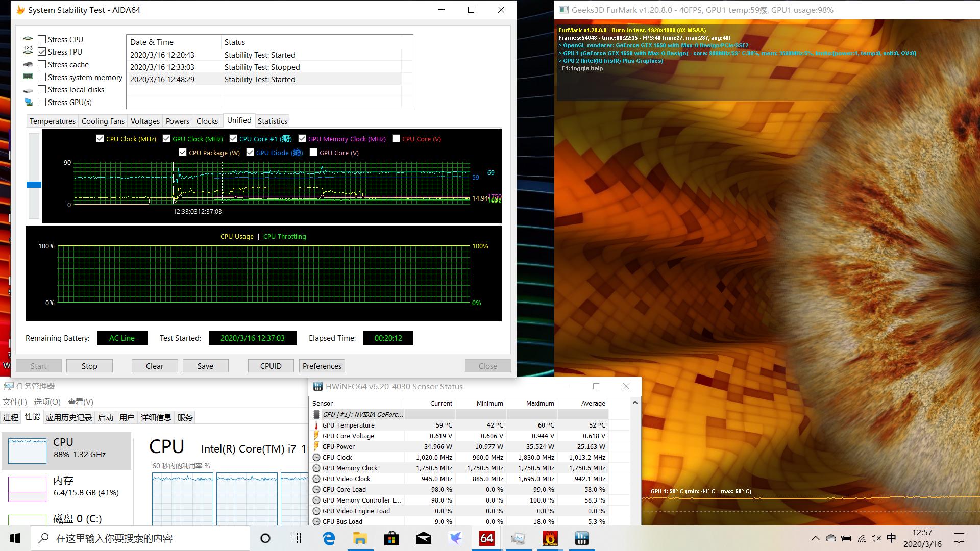
Task: Click the Preferences button
Action: coord(322,366)
